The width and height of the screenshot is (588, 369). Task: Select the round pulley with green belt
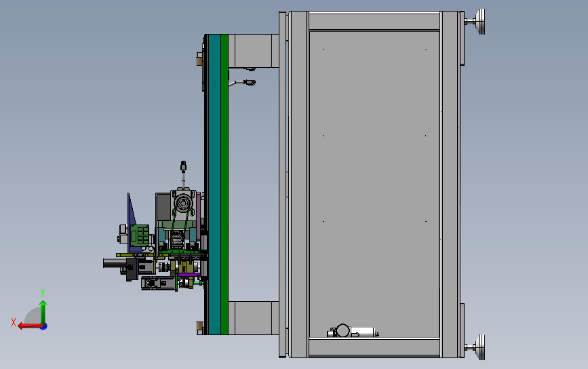coord(182,204)
